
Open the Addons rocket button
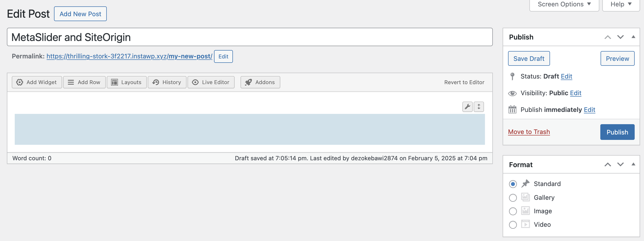(260, 82)
